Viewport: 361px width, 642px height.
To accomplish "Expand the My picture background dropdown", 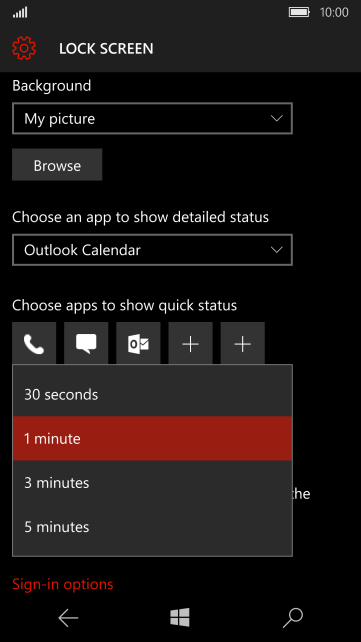I will pyautogui.click(x=152, y=118).
